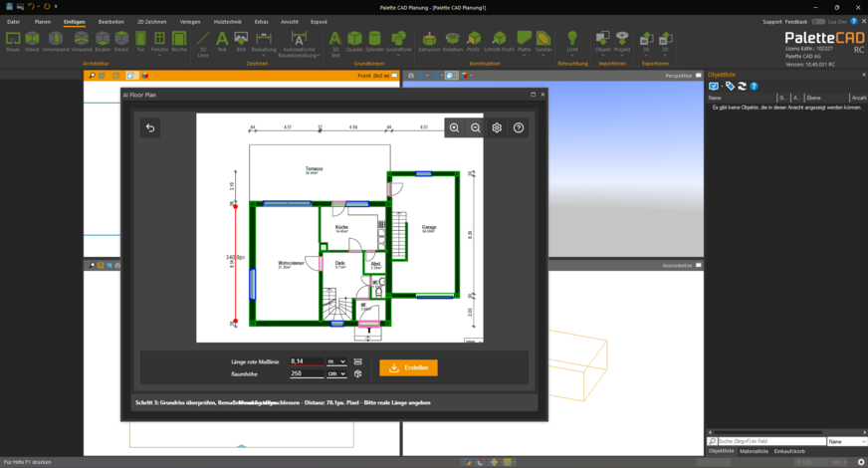Switch to the Planen tab
This screenshot has height=468, width=868.
coord(43,22)
